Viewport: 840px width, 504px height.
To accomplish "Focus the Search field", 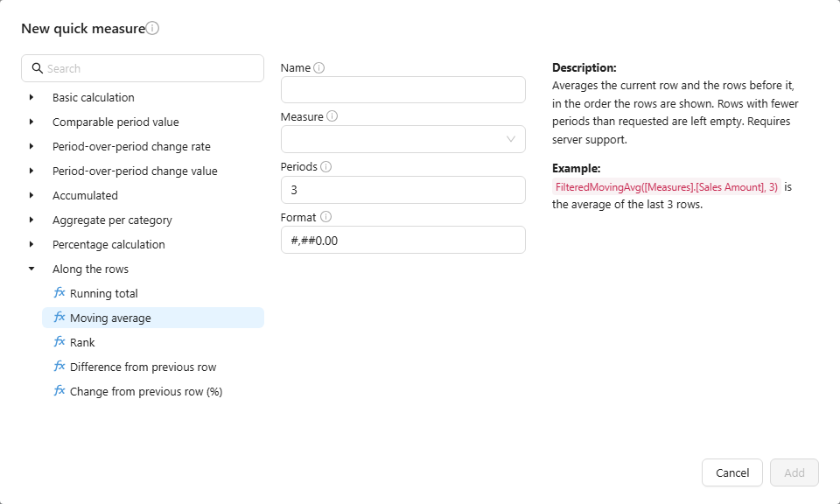I will (143, 68).
